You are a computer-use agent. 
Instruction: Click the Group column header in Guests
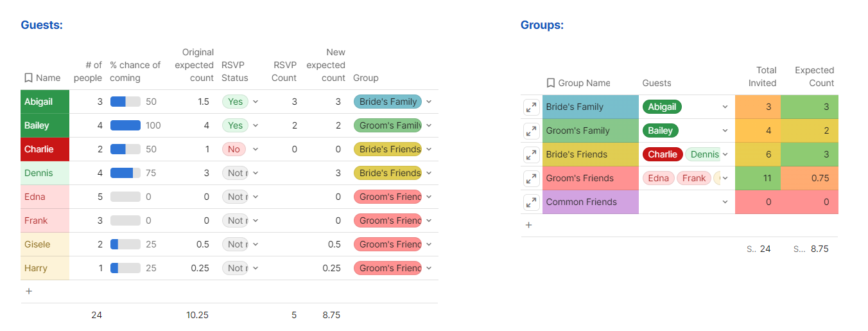click(366, 78)
